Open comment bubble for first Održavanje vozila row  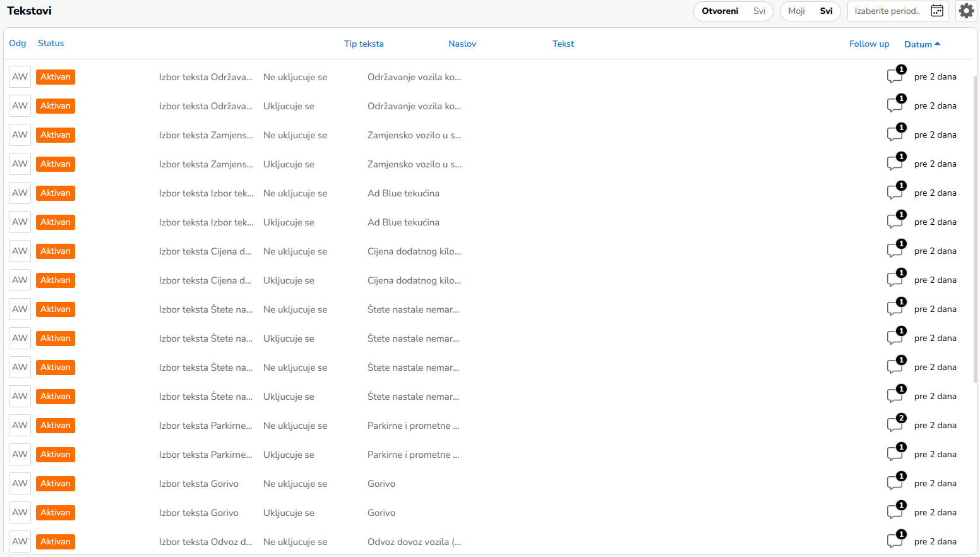tap(895, 76)
